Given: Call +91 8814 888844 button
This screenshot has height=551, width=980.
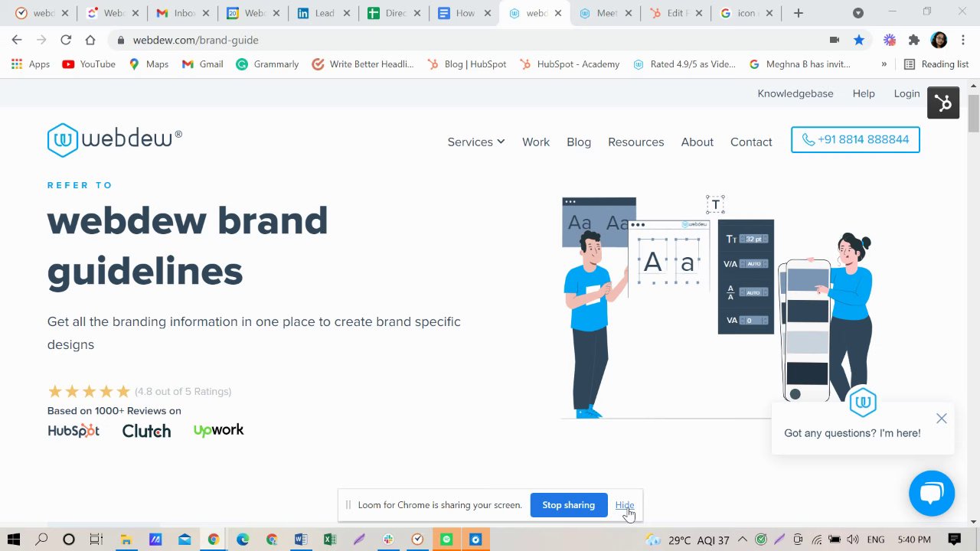Looking at the screenshot, I should (x=855, y=140).
